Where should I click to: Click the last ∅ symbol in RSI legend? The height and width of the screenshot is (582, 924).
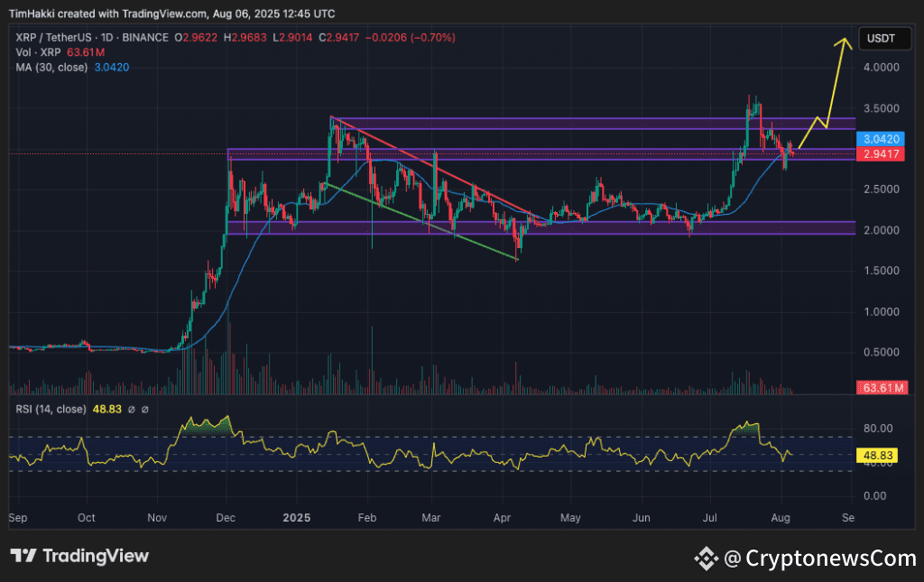145,410
